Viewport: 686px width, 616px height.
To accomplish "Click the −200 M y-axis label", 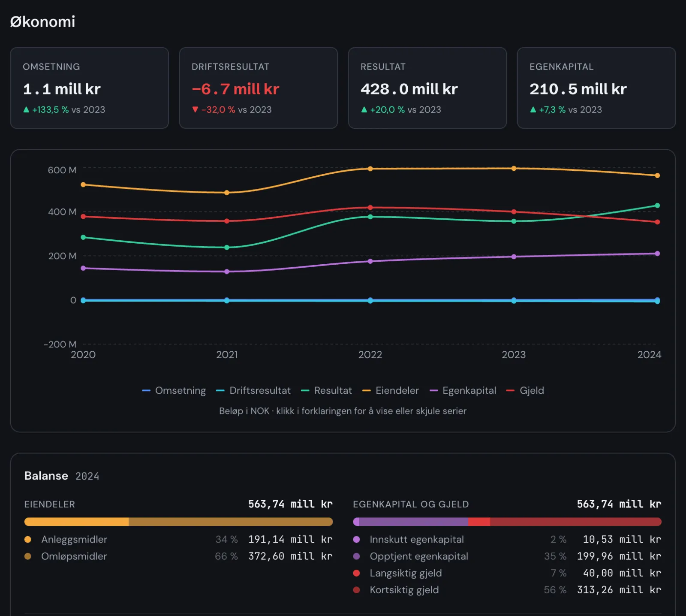I will tap(60, 344).
